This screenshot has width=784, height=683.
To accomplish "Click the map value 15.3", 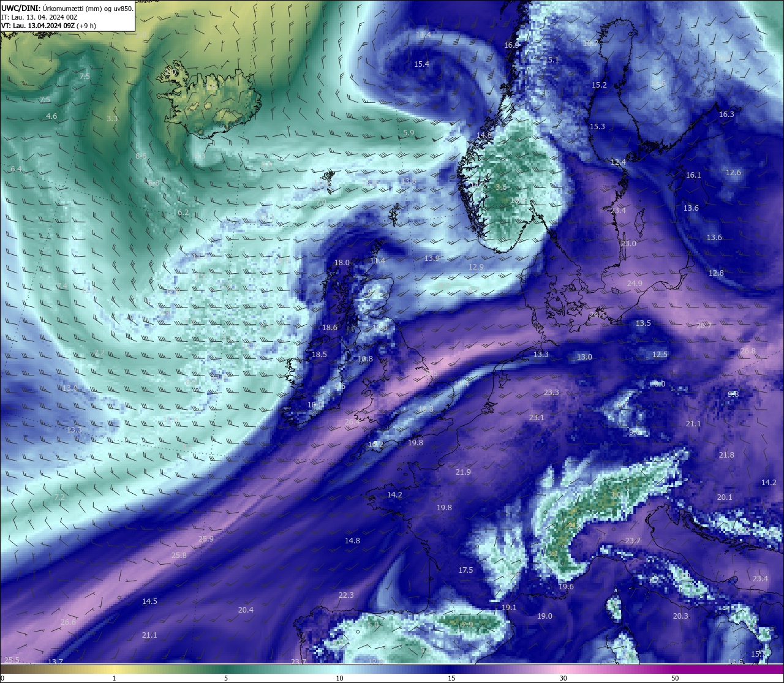I will [597, 127].
